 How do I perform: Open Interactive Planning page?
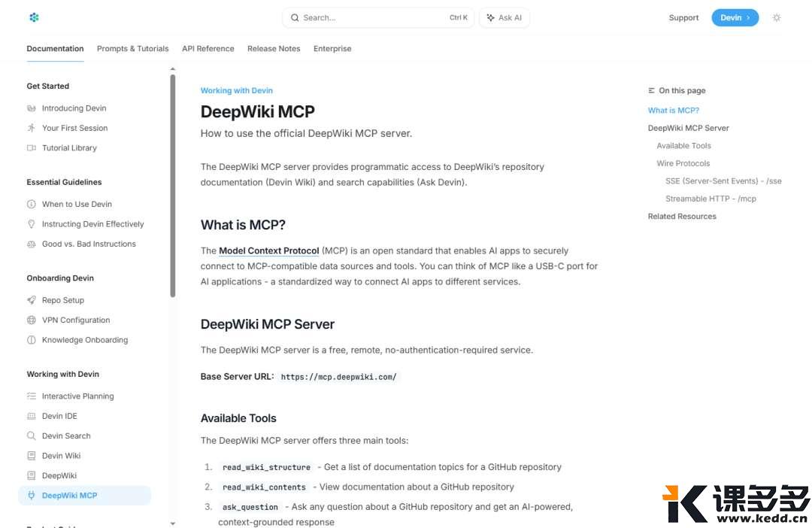[x=78, y=396]
